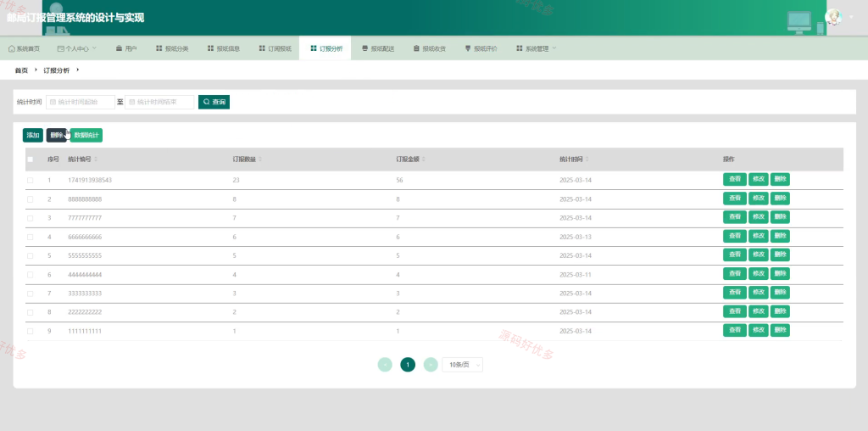Click the 操作 column header
This screenshot has width=868, height=431.
pyautogui.click(x=728, y=160)
